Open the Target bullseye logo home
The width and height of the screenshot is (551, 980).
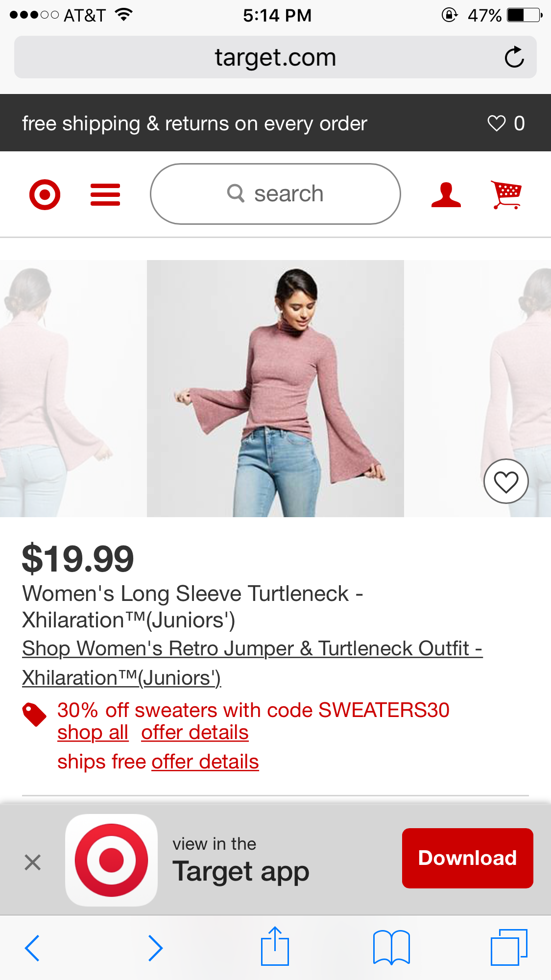45,194
